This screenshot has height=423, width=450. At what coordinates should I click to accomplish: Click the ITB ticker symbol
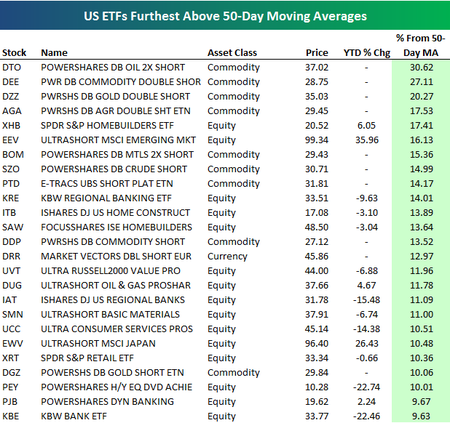tap(9, 213)
